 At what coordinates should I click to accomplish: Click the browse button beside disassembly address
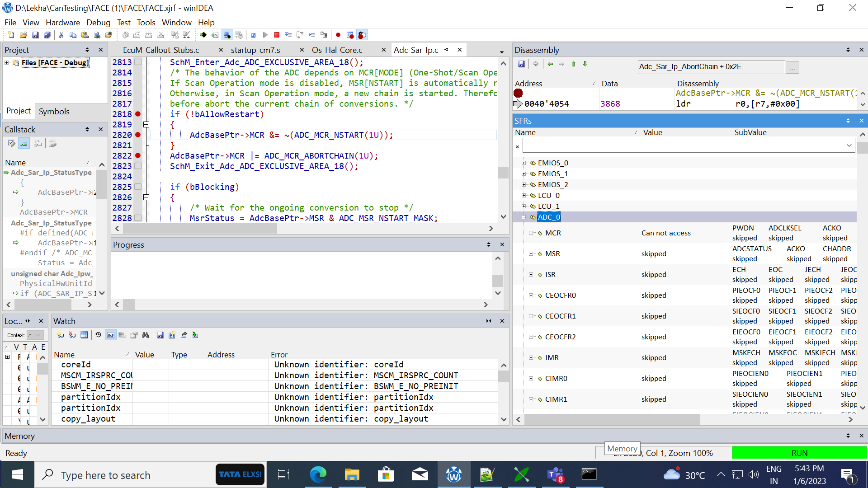[792, 67]
